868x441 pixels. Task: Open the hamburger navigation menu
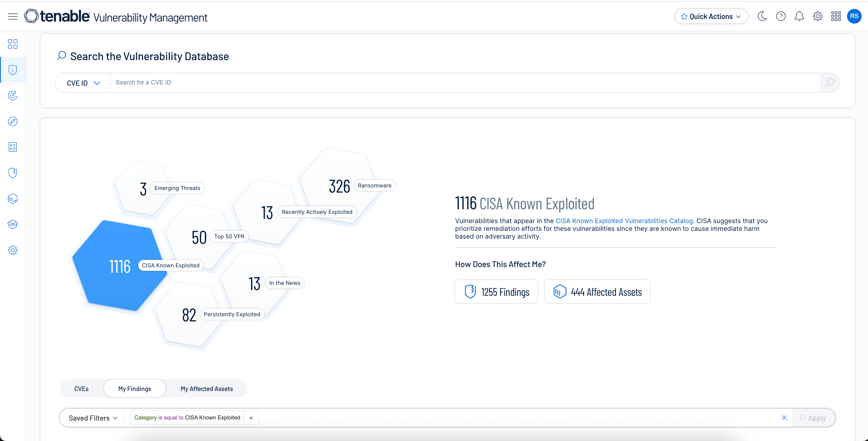tap(13, 16)
